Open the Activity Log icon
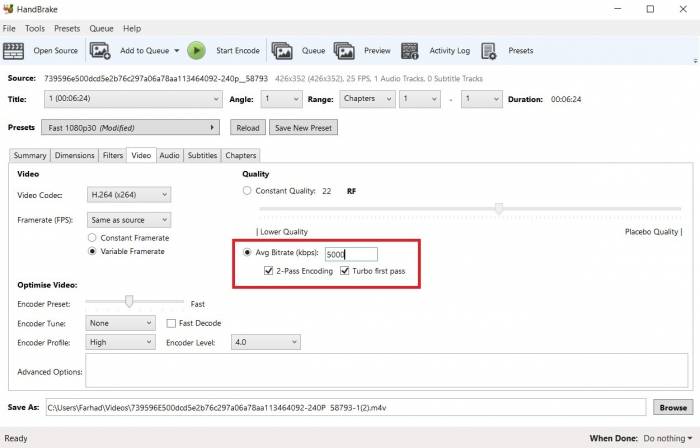The image size is (700, 448). pos(410,50)
